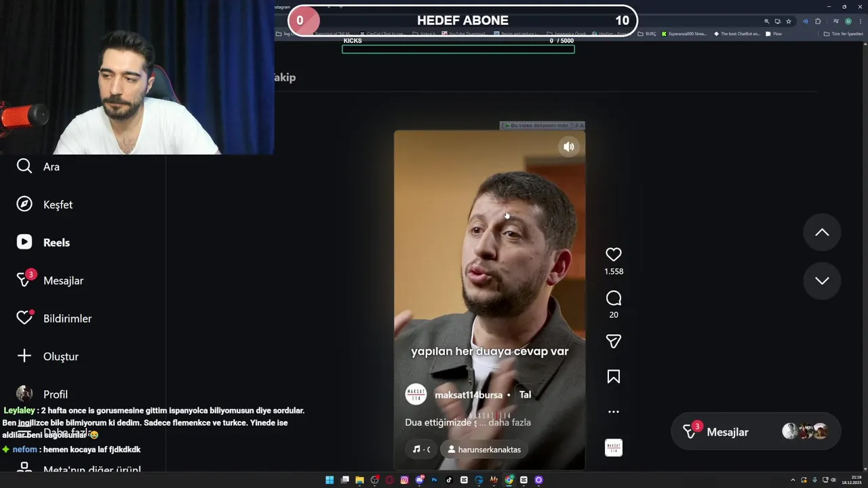Like the reel with heart icon
This screenshot has width=868, height=488.
click(614, 255)
